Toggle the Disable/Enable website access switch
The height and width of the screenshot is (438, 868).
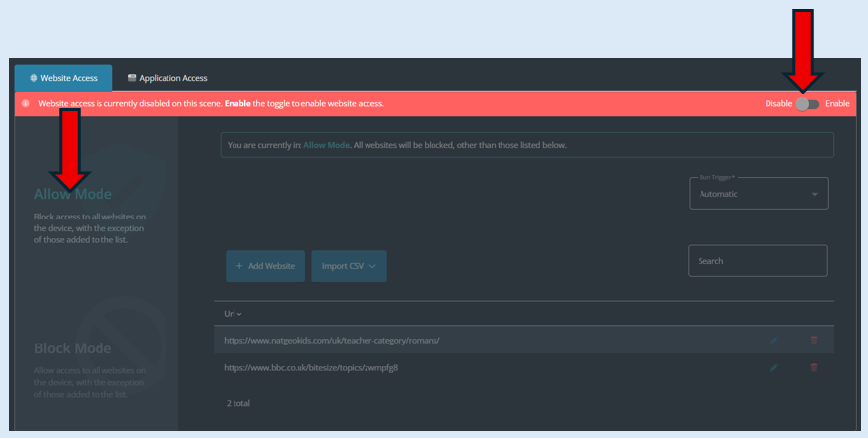[x=807, y=104]
